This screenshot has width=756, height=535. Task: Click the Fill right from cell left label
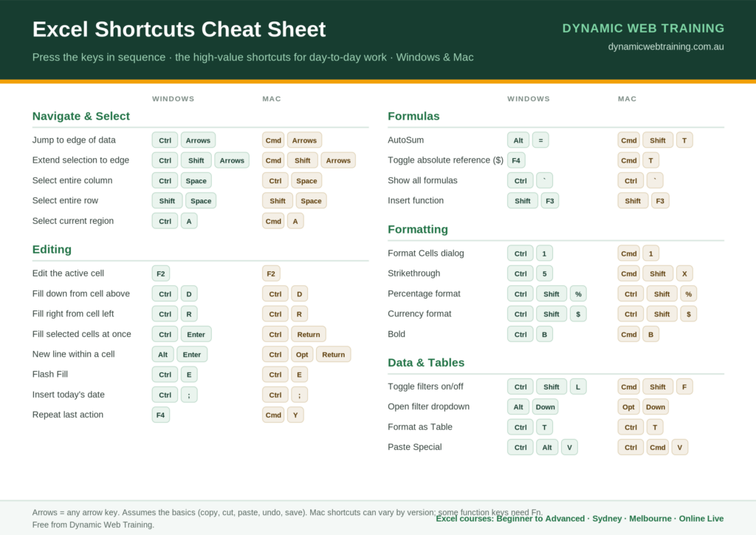point(73,313)
